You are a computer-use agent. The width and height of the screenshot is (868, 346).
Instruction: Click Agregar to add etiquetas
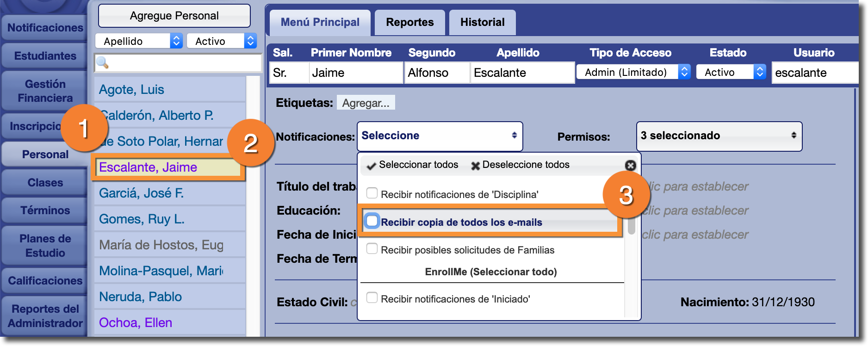pos(366,103)
